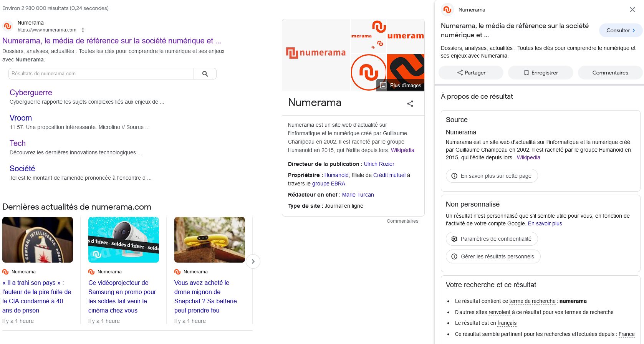Click the Numerama favicon next to the first search result

8,26
